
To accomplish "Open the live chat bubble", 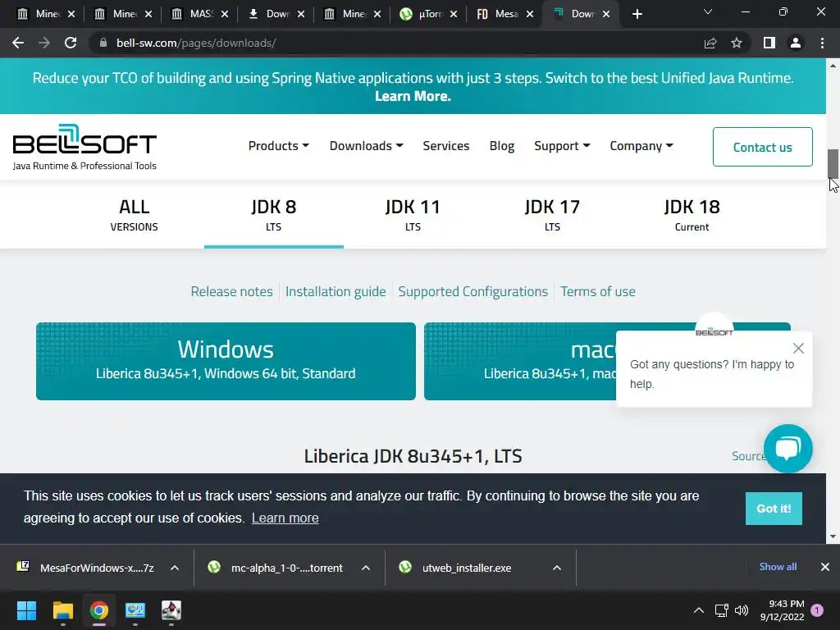I will click(x=788, y=449).
